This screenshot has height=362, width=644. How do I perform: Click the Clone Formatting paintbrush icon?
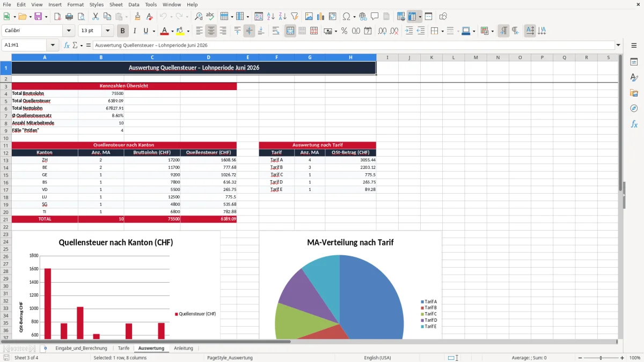coord(137,17)
